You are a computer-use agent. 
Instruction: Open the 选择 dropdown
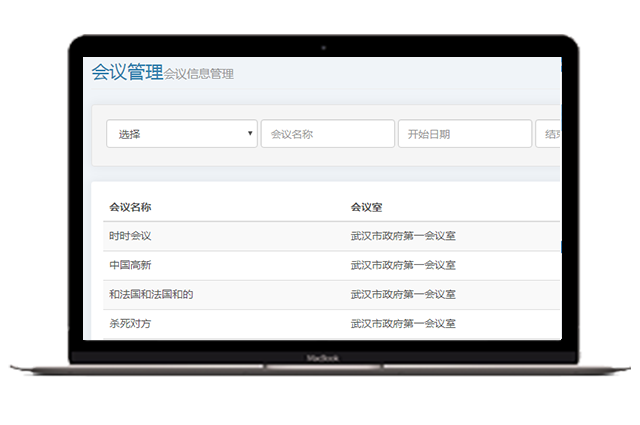(180, 134)
